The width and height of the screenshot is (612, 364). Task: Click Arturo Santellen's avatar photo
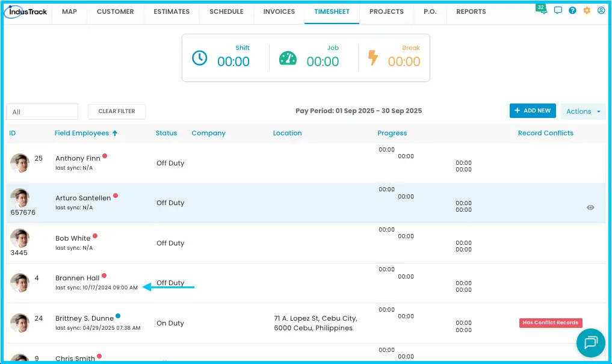[20, 198]
